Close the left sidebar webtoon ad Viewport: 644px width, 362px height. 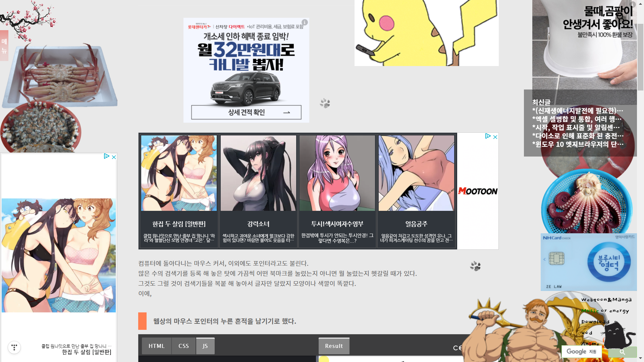coord(114,157)
